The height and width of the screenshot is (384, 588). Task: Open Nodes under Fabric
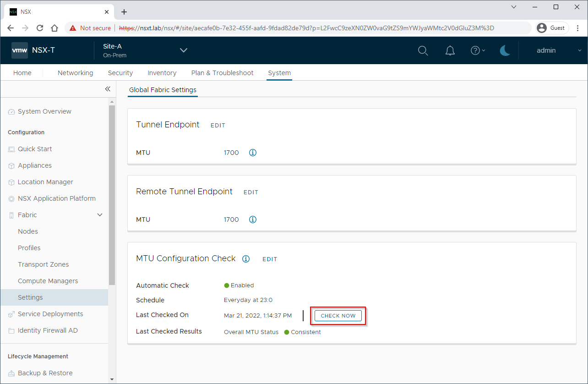click(x=28, y=231)
